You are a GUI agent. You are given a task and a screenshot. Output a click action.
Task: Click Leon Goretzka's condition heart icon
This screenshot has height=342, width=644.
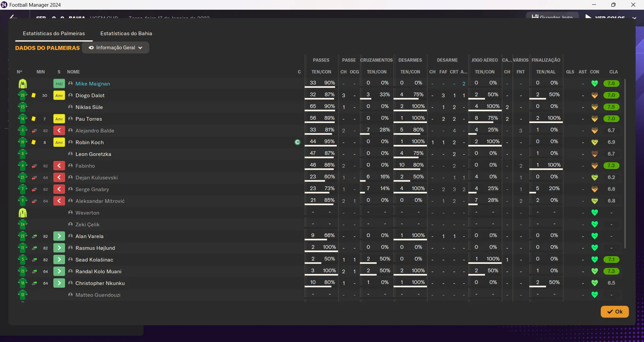click(x=595, y=154)
